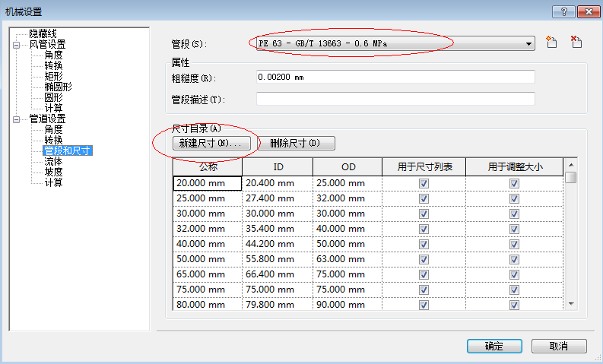Confirm with the 确定 button
Viewport: 603px width, 364px height.
[494, 346]
